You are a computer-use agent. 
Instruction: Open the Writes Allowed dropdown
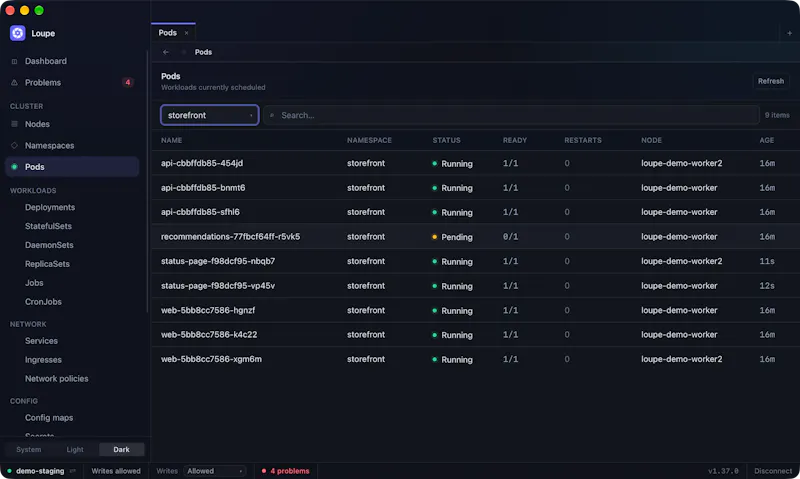(214, 471)
